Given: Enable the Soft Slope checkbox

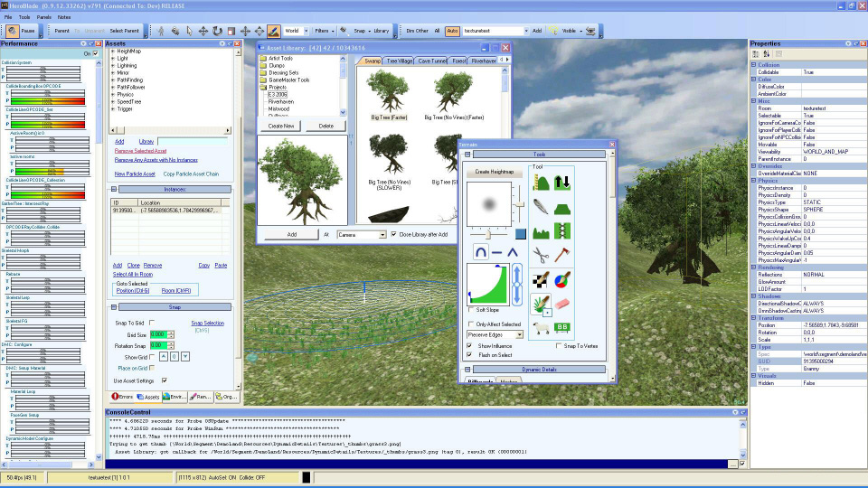Looking at the screenshot, I should (470, 311).
